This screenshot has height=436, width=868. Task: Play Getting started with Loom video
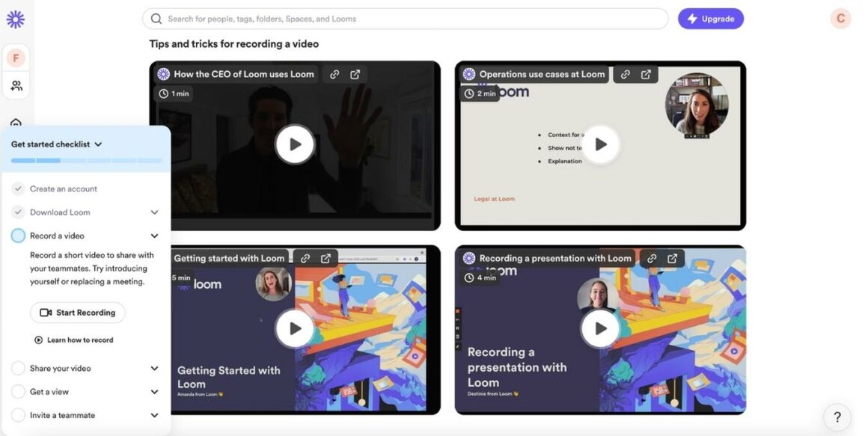295,328
